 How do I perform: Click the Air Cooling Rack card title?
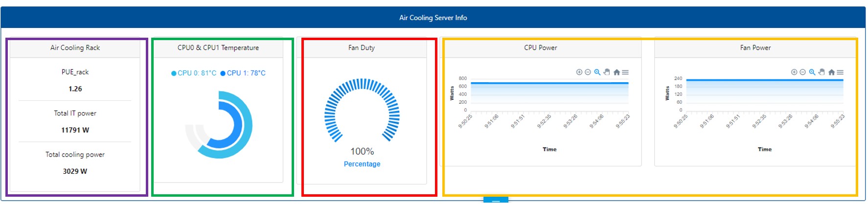tap(75, 47)
